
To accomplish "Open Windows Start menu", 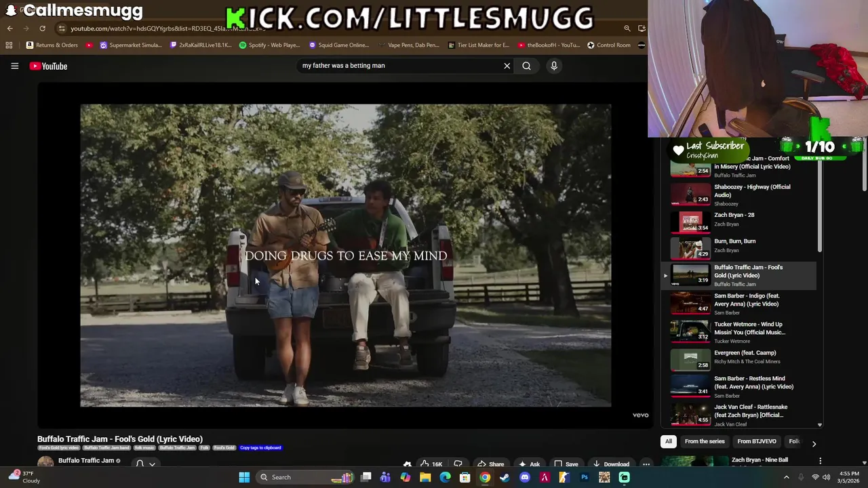I will [x=244, y=477].
